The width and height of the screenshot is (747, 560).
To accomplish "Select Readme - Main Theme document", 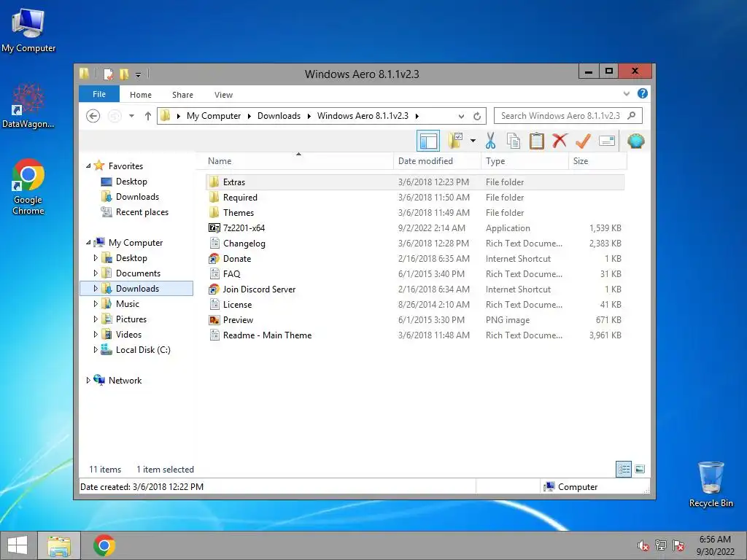I will pyautogui.click(x=415, y=335).
